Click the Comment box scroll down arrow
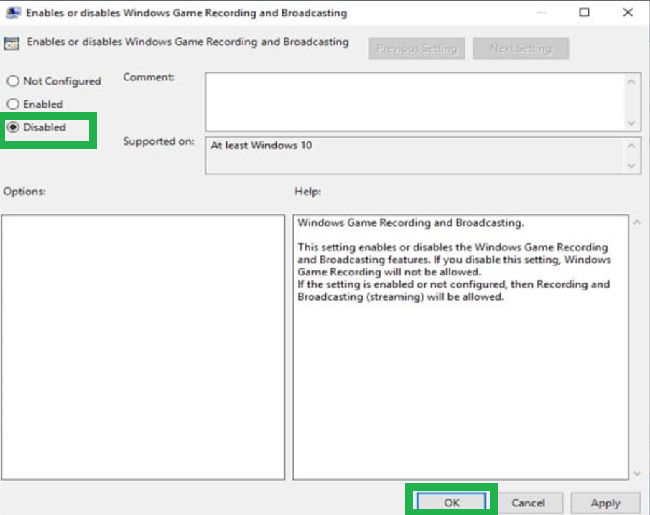The width and height of the screenshot is (650, 515). 631,123
